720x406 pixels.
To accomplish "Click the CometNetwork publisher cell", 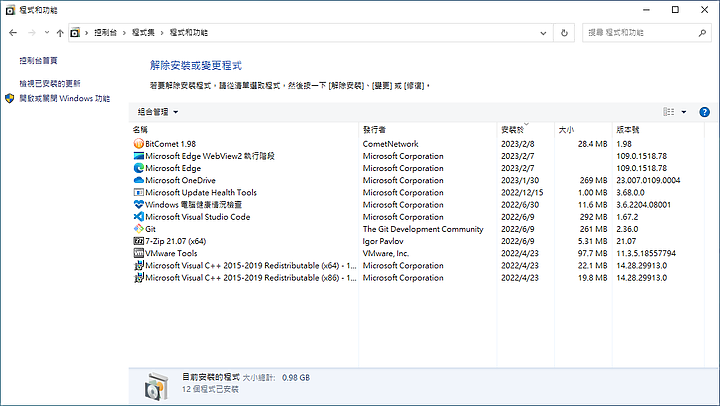I will 390,144.
